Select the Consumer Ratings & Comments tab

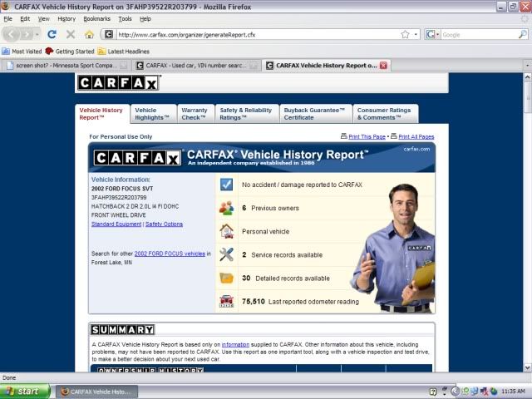point(386,114)
